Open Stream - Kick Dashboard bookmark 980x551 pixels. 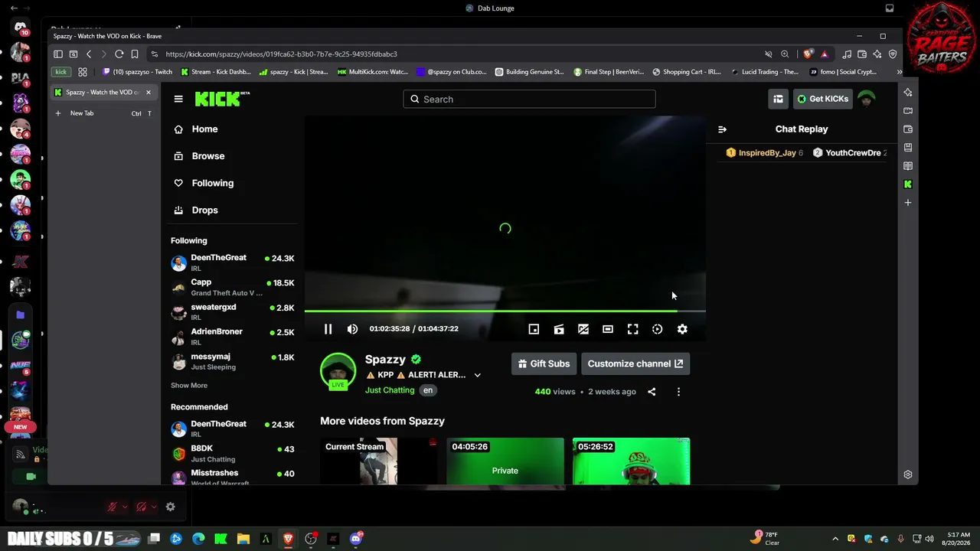(216, 72)
